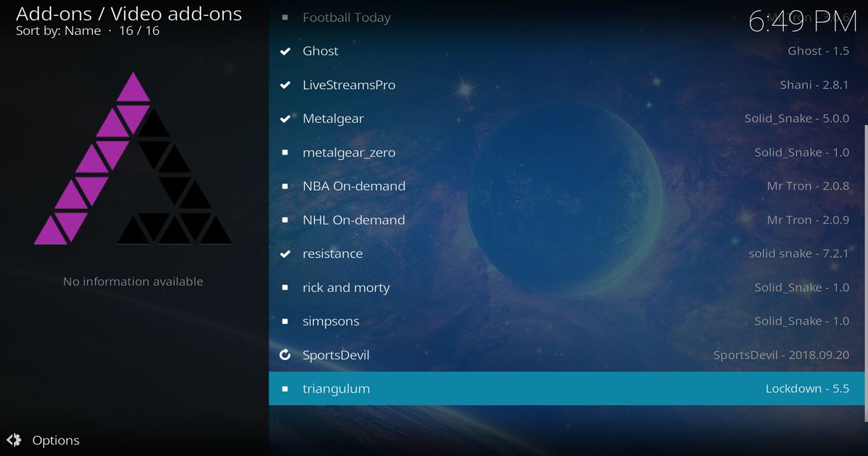Click the square bullet next to simpsons

click(x=285, y=321)
